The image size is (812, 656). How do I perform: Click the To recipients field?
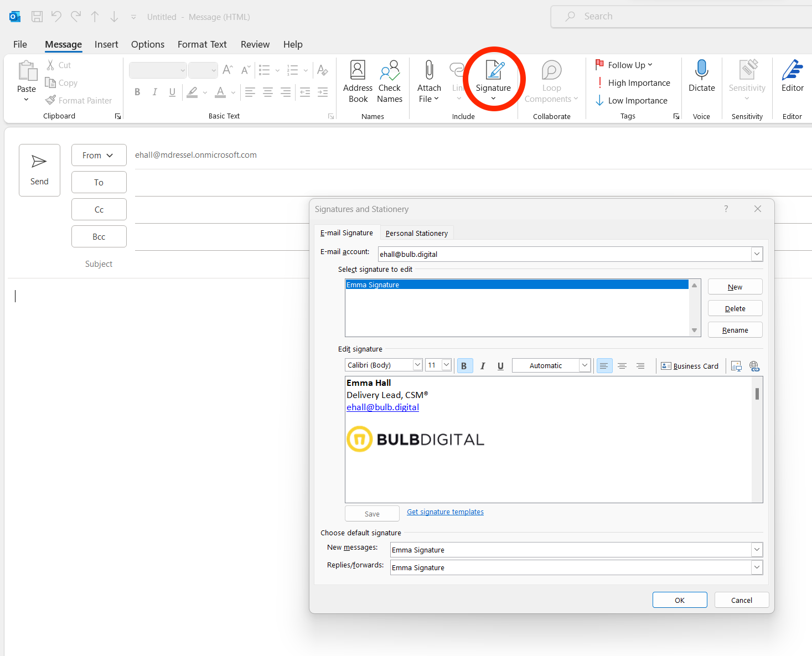(99, 182)
